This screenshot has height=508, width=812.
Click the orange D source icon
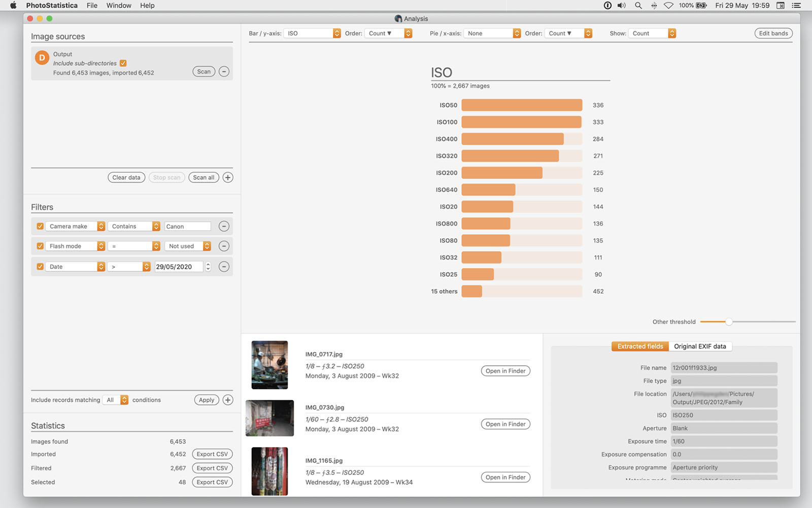click(42, 58)
